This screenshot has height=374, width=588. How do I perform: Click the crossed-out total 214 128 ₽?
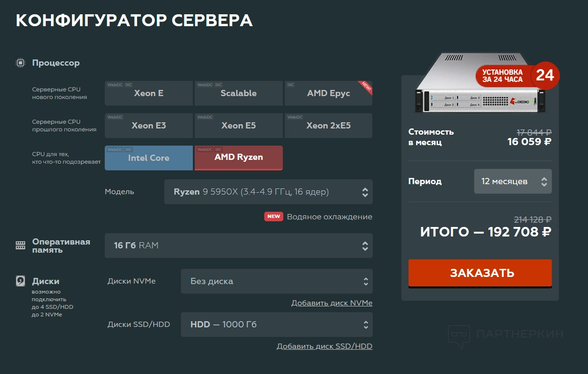coord(533,219)
